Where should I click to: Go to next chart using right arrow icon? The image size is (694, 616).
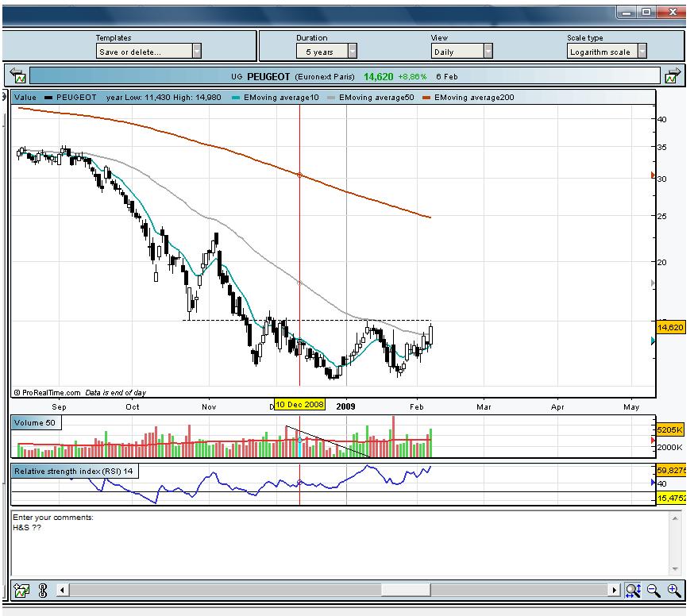pos(673,76)
